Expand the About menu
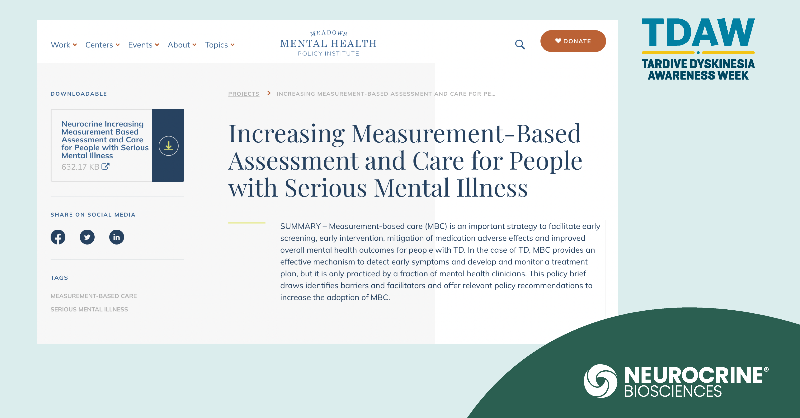 click(182, 45)
